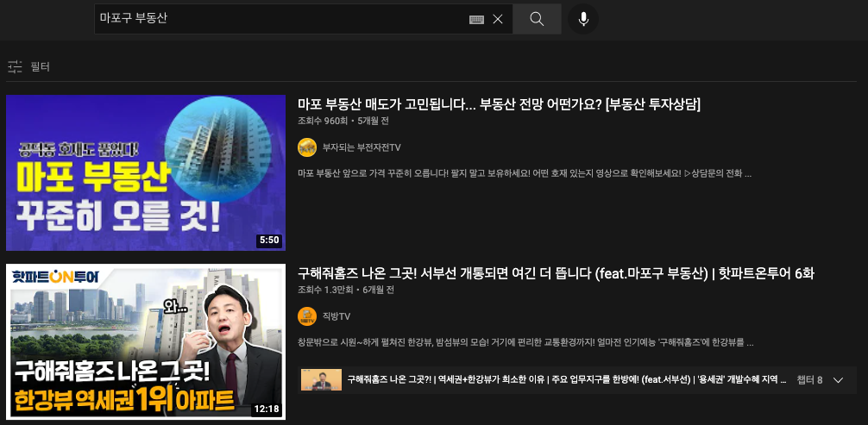Open the 필터 filter options
Screen dimensions: 868x425
pos(28,67)
